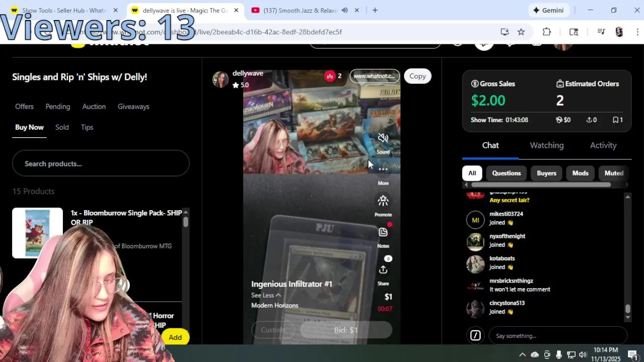Select the Sold tab
Screen dimensions: 644x362
coord(62,127)
